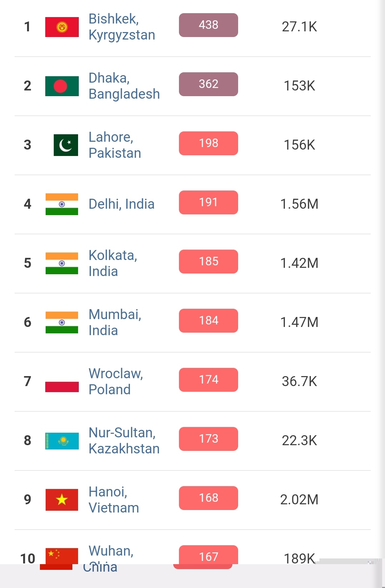The width and height of the screenshot is (385, 588).
Task: Click the 438 AQI badge
Action: click(208, 25)
